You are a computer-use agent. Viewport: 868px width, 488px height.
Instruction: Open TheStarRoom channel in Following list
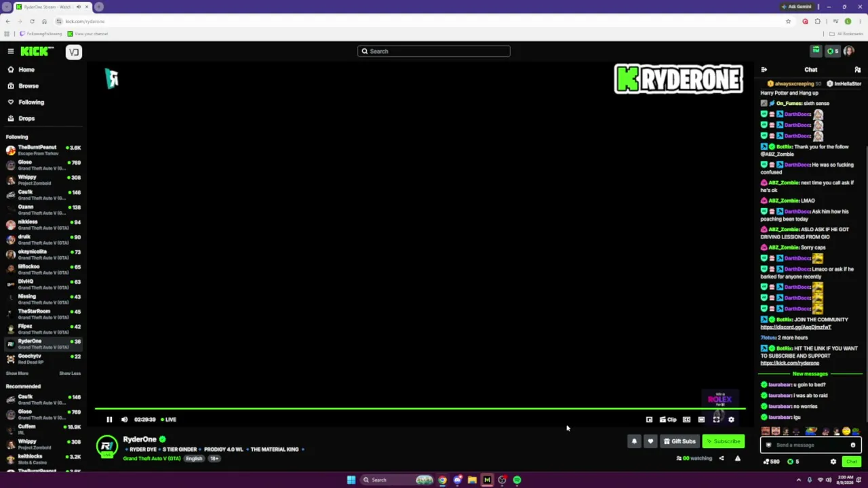pyautogui.click(x=43, y=314)
